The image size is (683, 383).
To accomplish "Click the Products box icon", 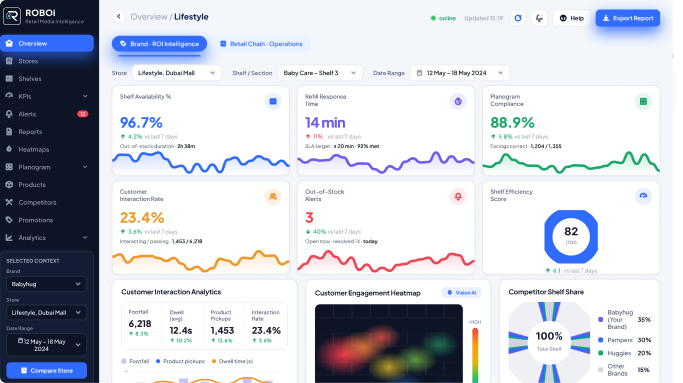I will (x=9, y=184).
